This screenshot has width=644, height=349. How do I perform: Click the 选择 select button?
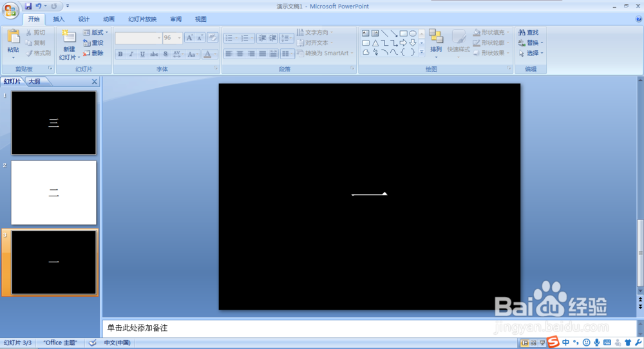click(x=531, y=53)
